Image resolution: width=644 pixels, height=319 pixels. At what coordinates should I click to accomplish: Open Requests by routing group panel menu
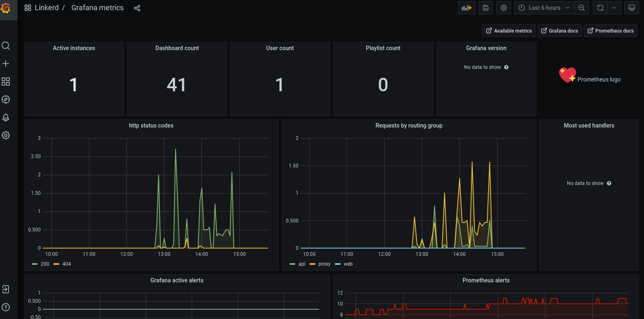pos(409,125)
